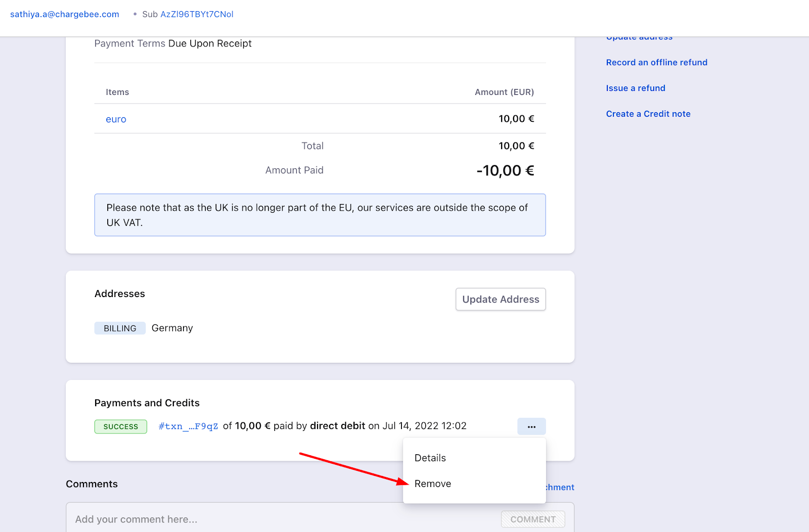The height and width of the screenshot is (532, 809).
Task: Click Record an offline refund
Action: click(x=656, y=62)
